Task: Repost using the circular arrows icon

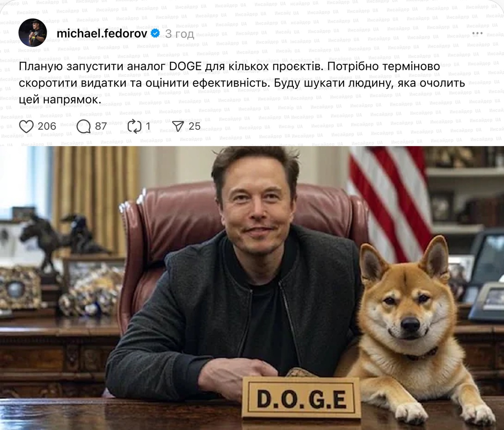Action: [x=134, y=126]
